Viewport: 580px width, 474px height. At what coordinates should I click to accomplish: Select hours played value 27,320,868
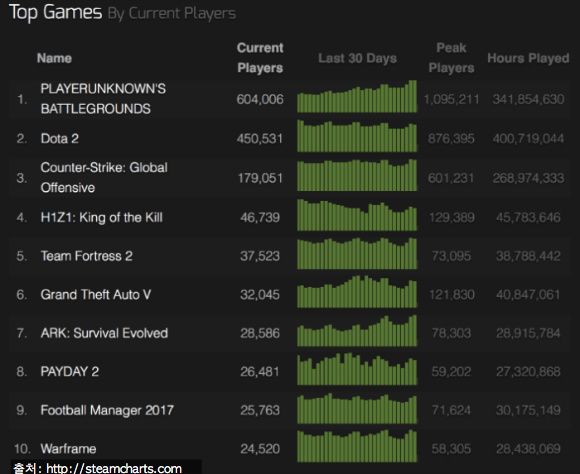point(528,372)
